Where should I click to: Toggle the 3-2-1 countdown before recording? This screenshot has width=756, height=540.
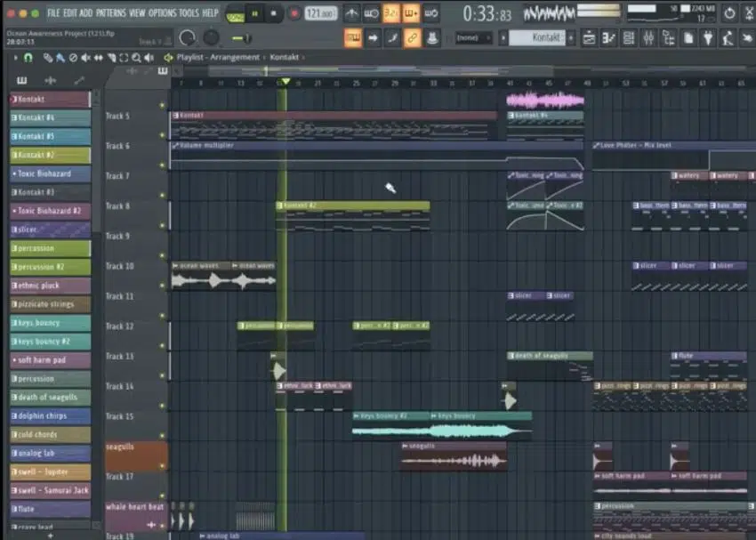(391, 14)
